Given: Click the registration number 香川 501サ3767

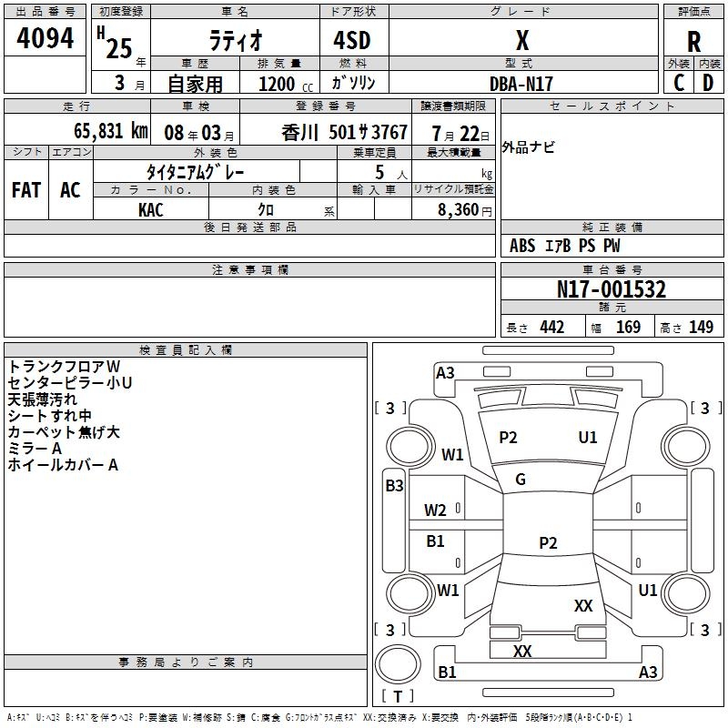Looking at the screenshot, I should pyautogui.click(x=345, y=133).
